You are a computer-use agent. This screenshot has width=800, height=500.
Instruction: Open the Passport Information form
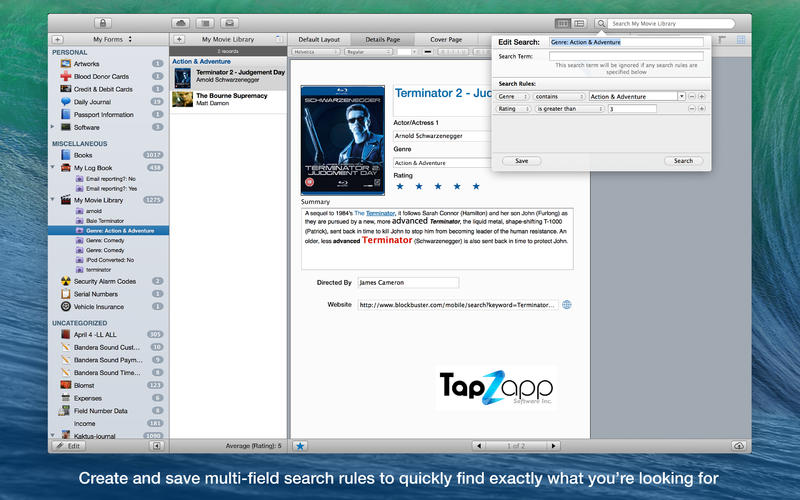[108, 115]
